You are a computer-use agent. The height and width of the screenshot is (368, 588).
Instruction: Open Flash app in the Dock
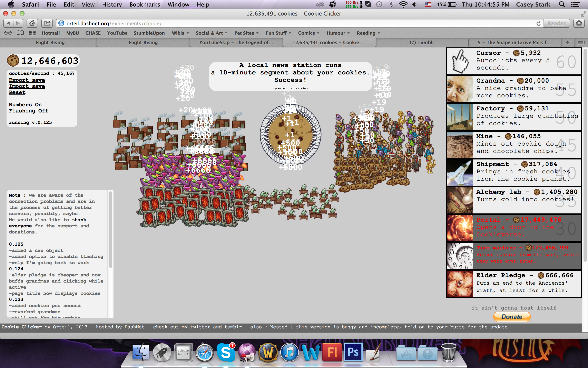coord(332,352)
